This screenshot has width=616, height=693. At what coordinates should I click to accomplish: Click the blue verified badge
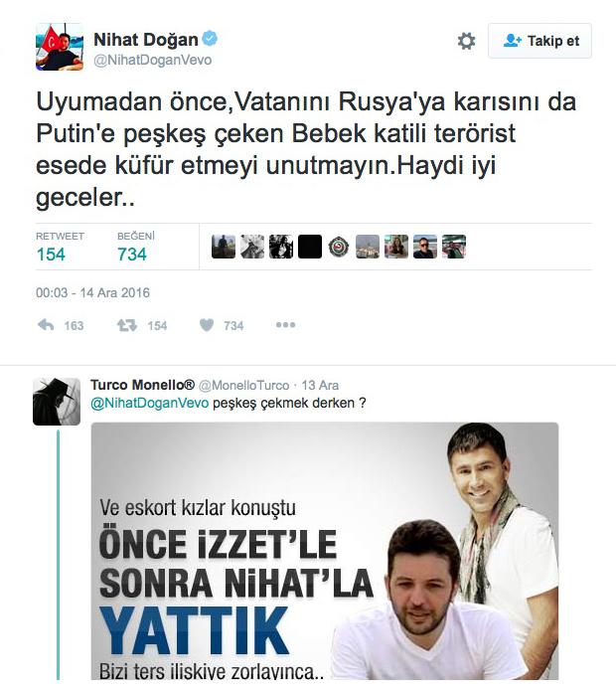210,39
